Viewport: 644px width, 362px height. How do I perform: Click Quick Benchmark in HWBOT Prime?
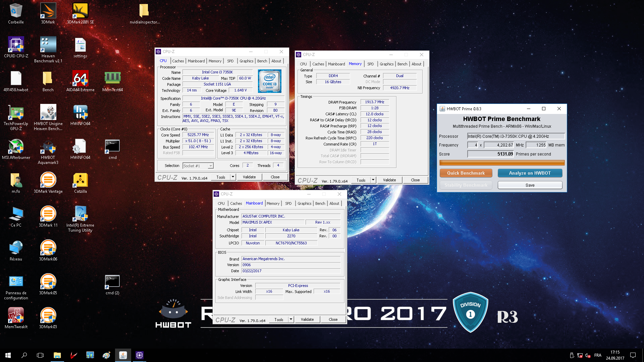tap(466, 173)
